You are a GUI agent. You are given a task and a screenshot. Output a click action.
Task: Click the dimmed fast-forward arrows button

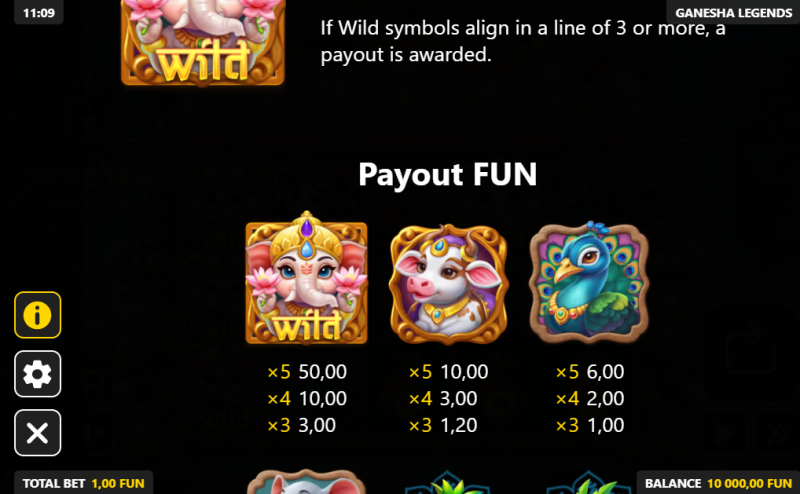777,434
